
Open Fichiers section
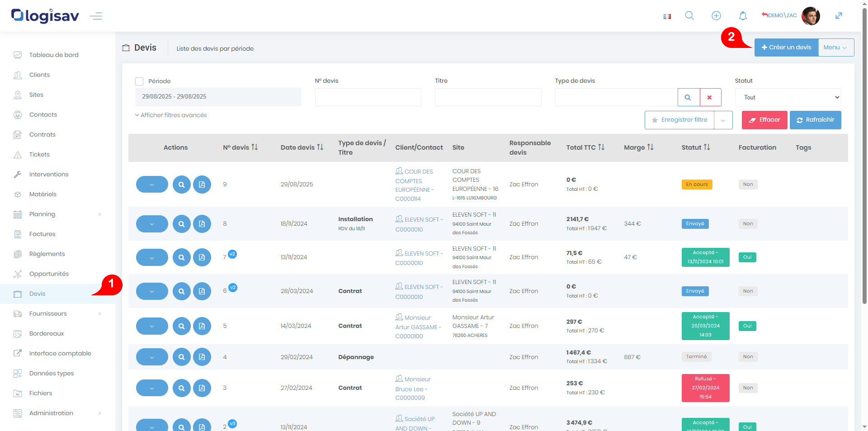[41, 393]
